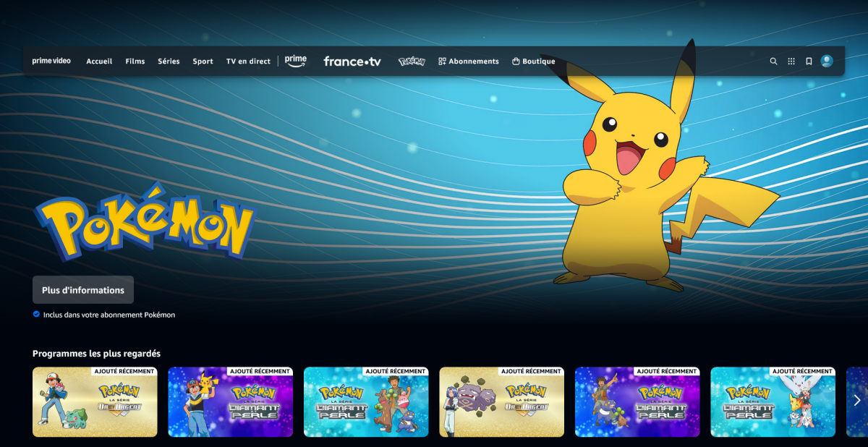Select the Pokémon channel logo in navbar

412,61
